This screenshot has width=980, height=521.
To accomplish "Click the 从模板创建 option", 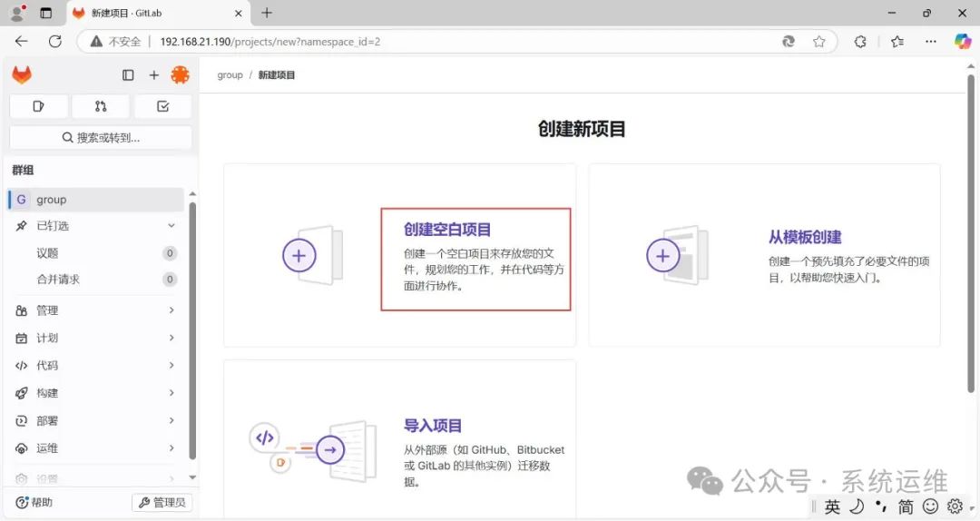I will [805, 238].
